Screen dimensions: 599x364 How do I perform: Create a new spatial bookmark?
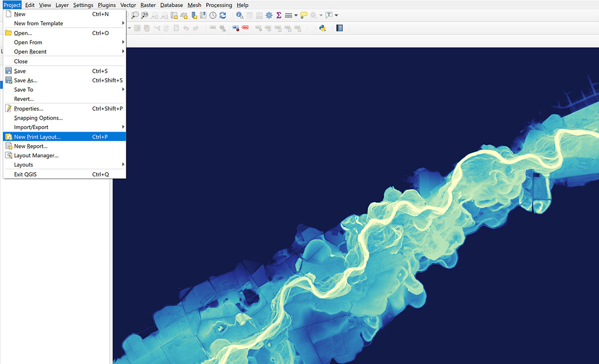pos(194,15)
